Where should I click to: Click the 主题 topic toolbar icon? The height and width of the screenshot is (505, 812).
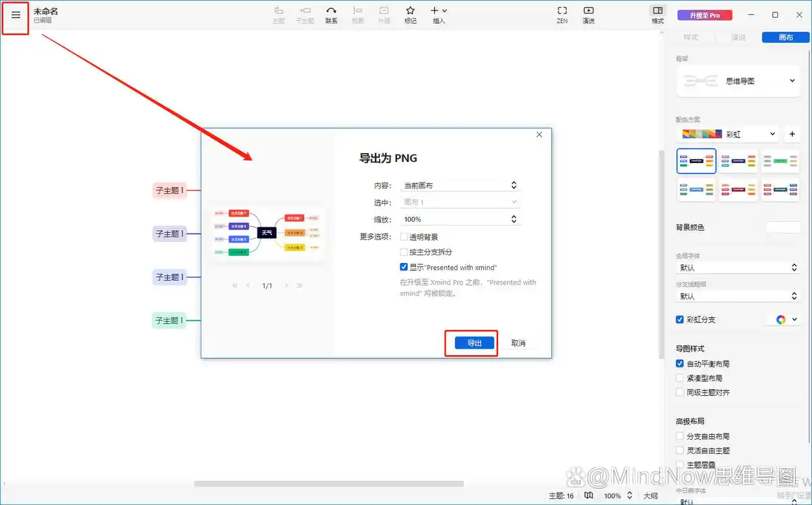pos(279,14)
